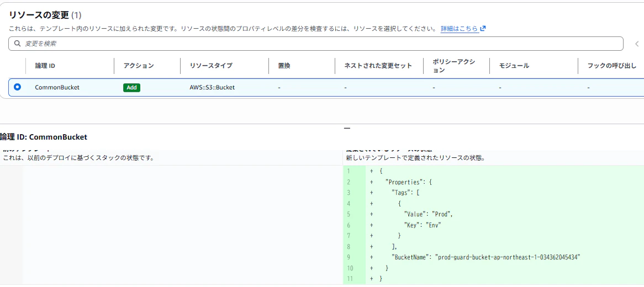Open the external link icon beside 詳細はこちら
The height and width of the screenshot is (287, 644).
483,29
